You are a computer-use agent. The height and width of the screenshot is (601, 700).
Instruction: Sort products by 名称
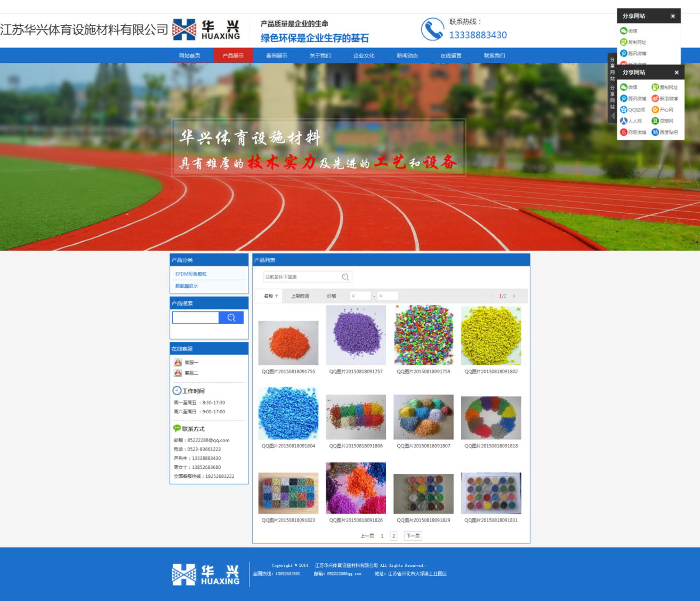(x=271, y=296)
